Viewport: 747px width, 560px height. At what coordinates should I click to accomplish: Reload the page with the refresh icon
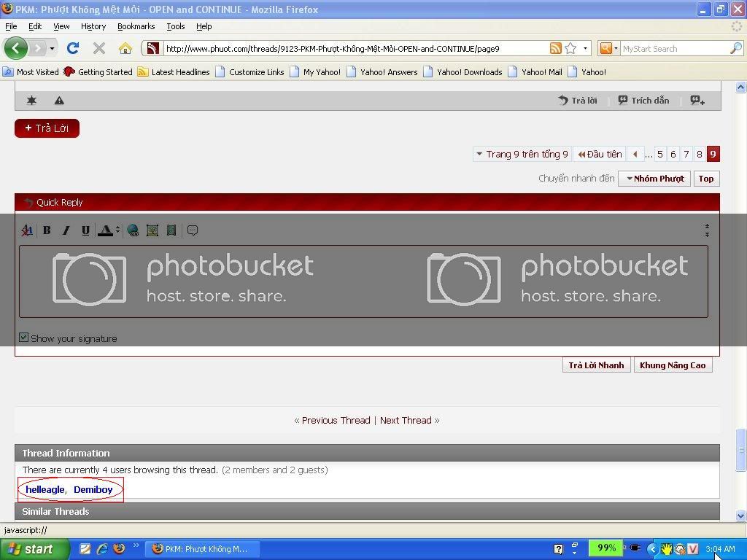coord(73,48)
